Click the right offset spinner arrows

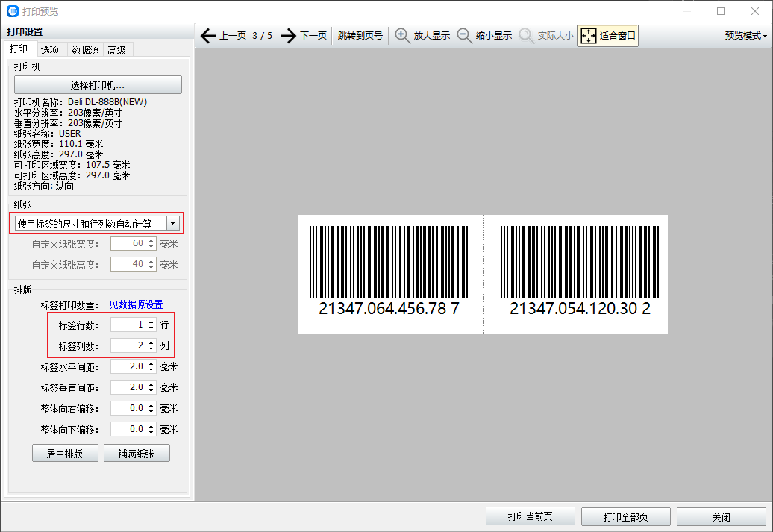coord(151,408)
